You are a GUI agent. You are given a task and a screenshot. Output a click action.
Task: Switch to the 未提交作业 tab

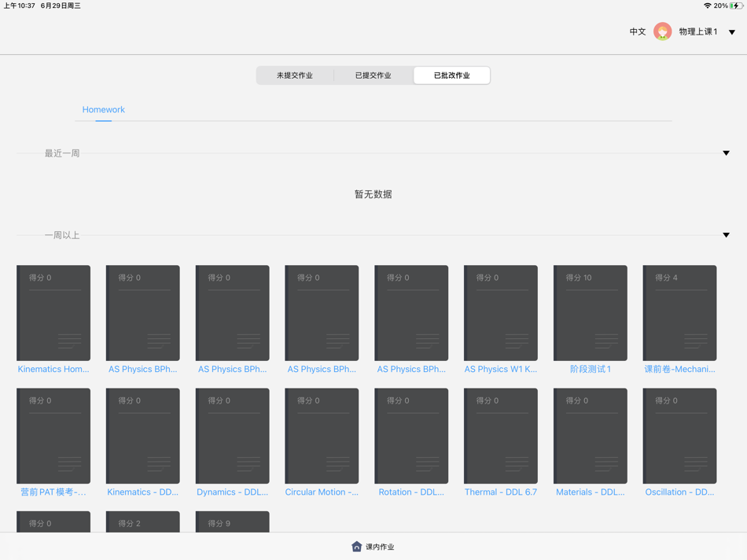[295, 76]
